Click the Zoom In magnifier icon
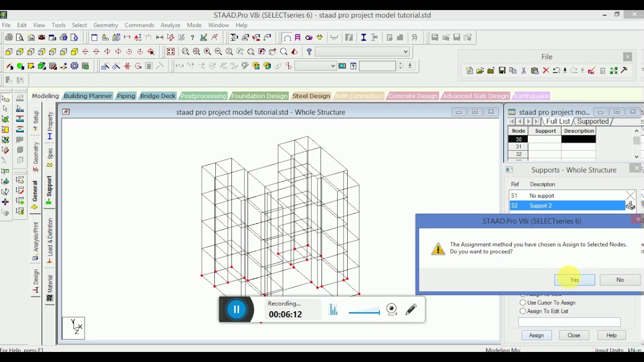This screenshot has width=644, height=362. point(207,52)
